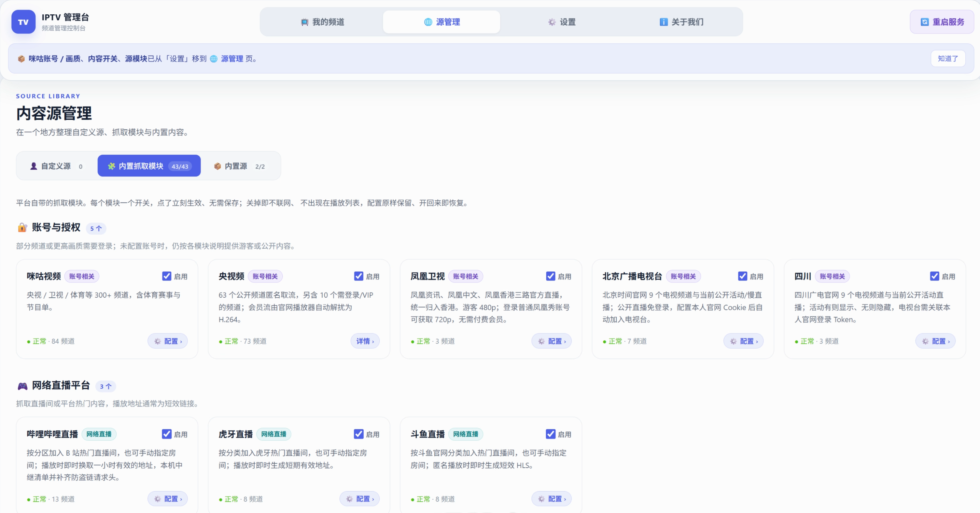The width and height of the screenshot is (980, 513).
Task: Click the restart icon in 重启服务 button
Action: [x=924, y=22]
